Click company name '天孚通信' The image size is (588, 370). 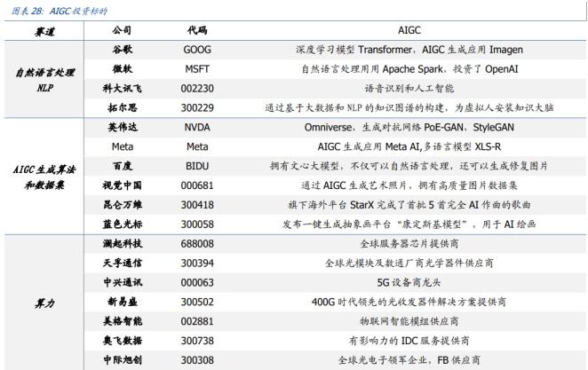123,264
